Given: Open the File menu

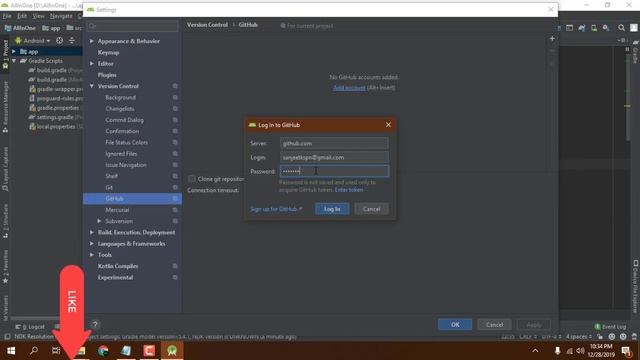Looking at the screenshot, I should pyautogui.click(x=7, y=16).
